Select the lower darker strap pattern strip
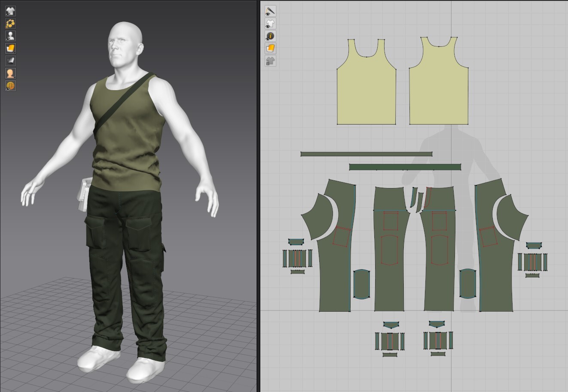This screenshot has width=568, height=392. (x=405, y=167)
